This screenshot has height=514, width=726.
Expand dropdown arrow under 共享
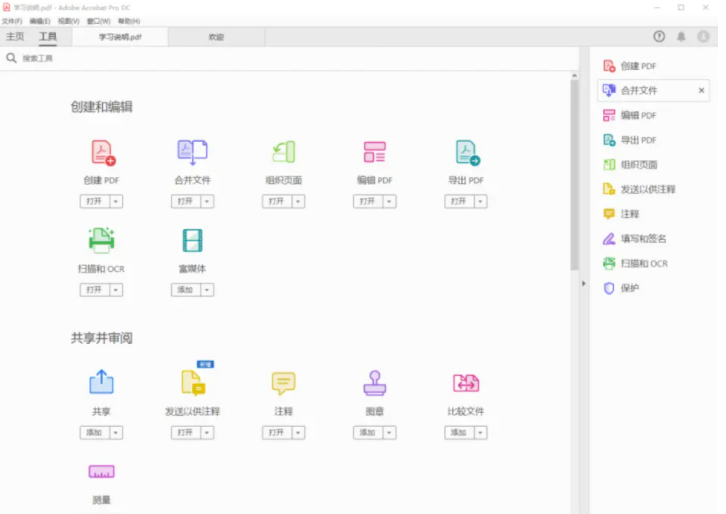click(x=116, y=433)
